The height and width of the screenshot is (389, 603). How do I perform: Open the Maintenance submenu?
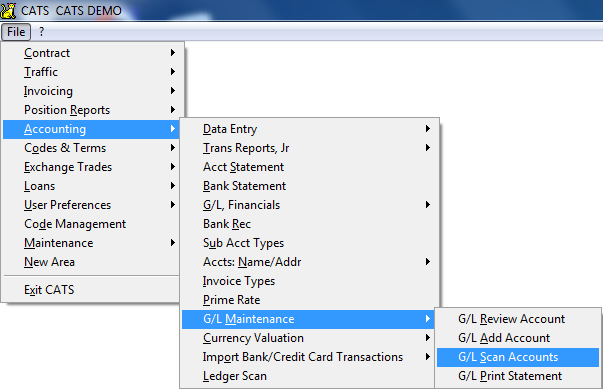pos(91,243)
